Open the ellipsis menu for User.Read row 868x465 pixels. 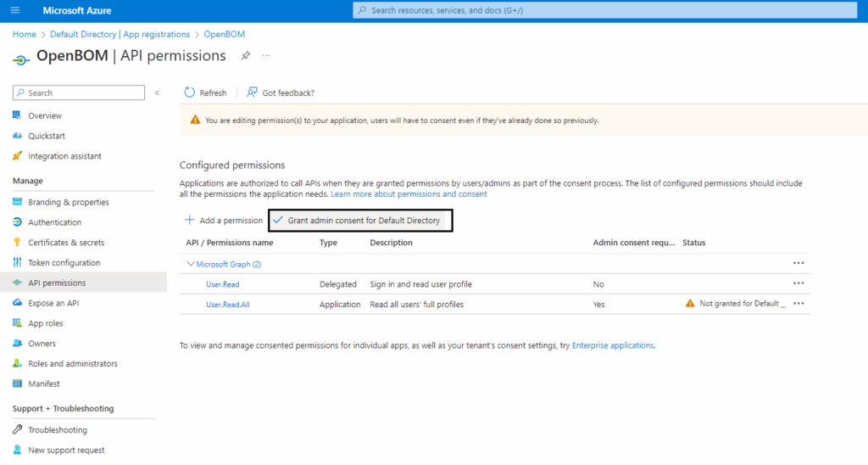click(798, 283)
